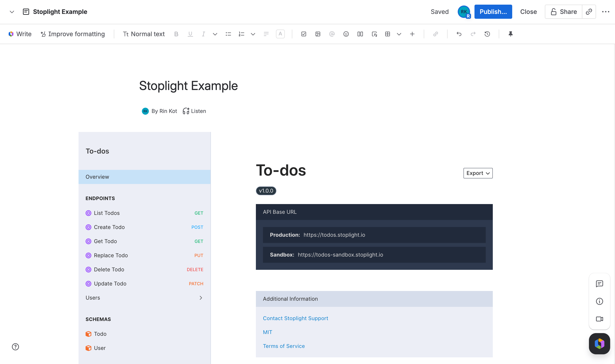Open Get Todo endpoint
615x364 pixels.
tap(144, 241)
